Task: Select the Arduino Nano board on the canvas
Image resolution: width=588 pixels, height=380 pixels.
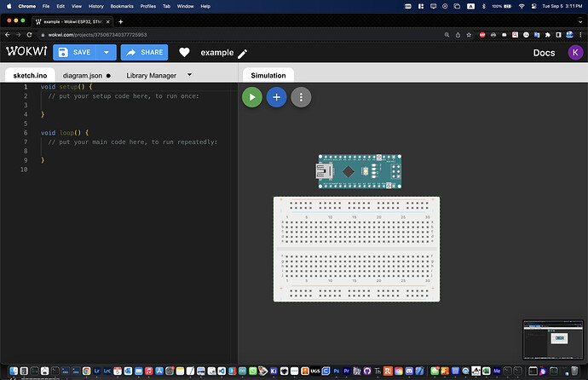Action: point(359,171)
